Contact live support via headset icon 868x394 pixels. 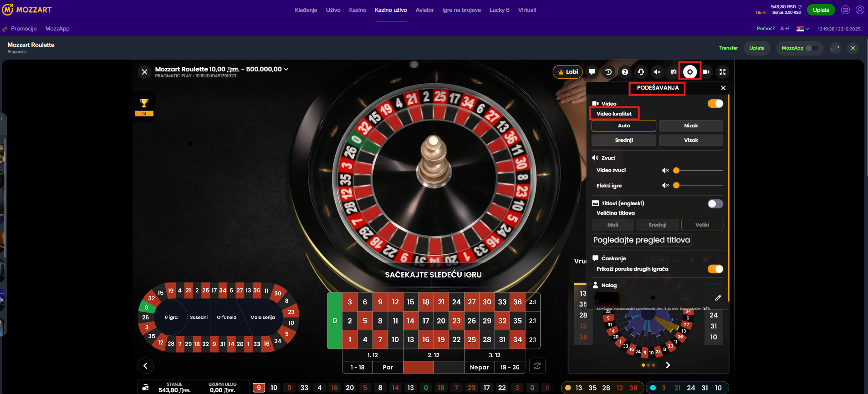pyautogui.click(x=641, y=72)
